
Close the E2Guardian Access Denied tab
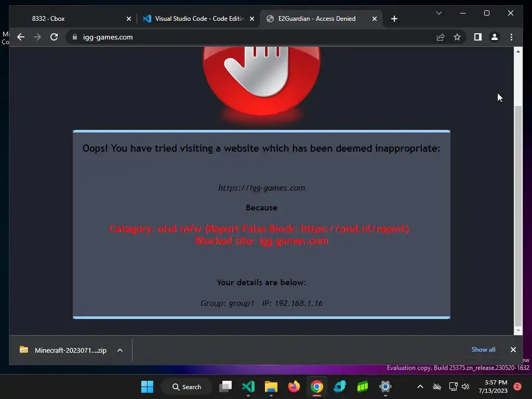coord(374,19)
